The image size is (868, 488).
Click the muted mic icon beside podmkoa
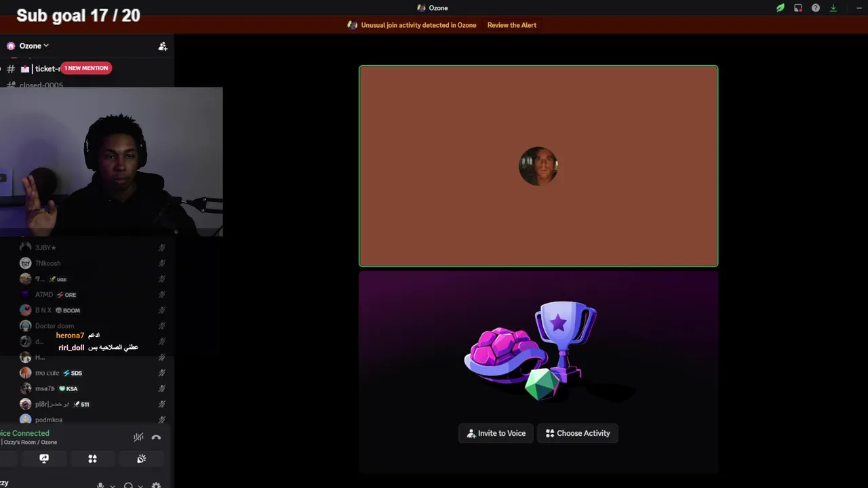point(161,420)
